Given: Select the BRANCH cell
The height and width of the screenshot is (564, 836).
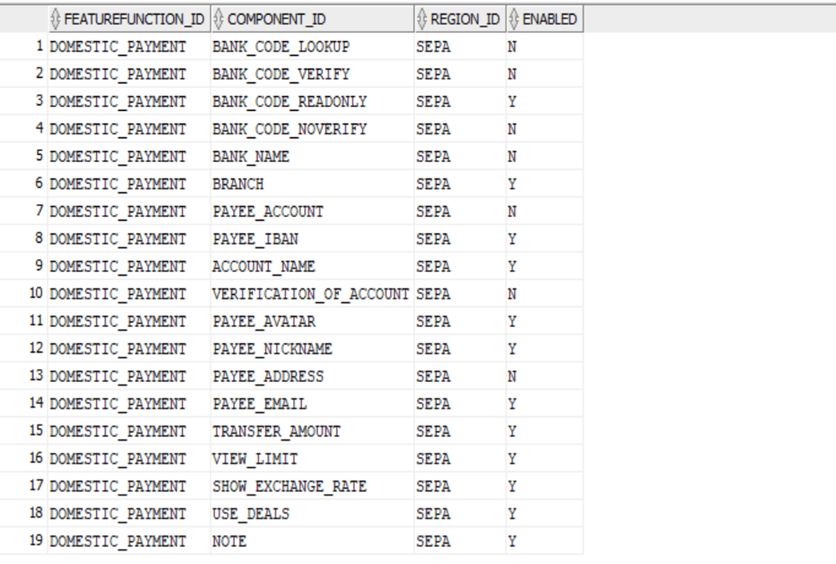Looking at the screenshot, I should [x=312, y=184].
